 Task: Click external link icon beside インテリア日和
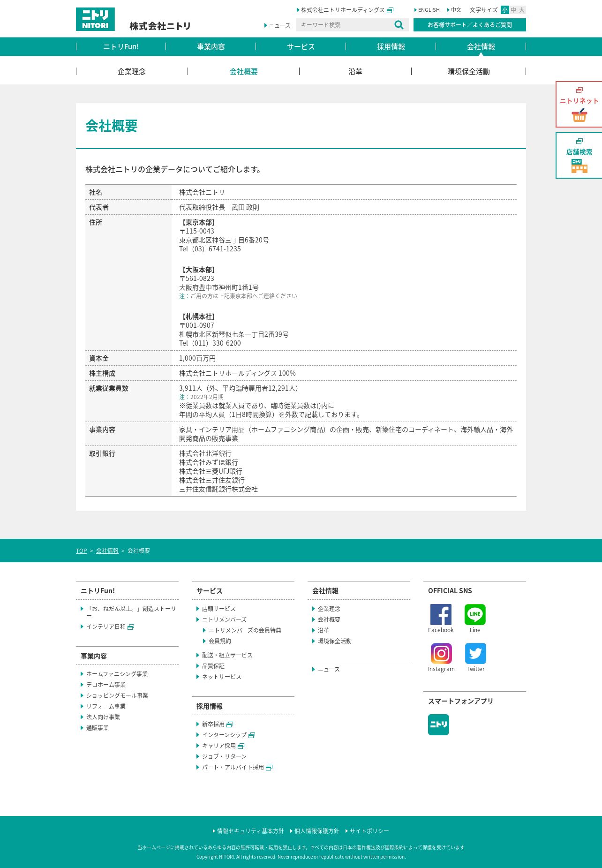[131, 627]
